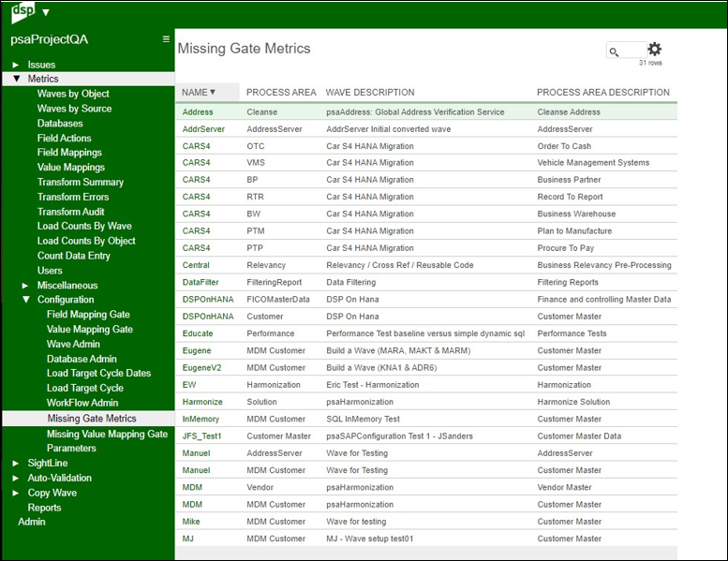Open Load Target Cycle page
The height and width of the screenshot is (561, 728).
[x=85, y=389]
